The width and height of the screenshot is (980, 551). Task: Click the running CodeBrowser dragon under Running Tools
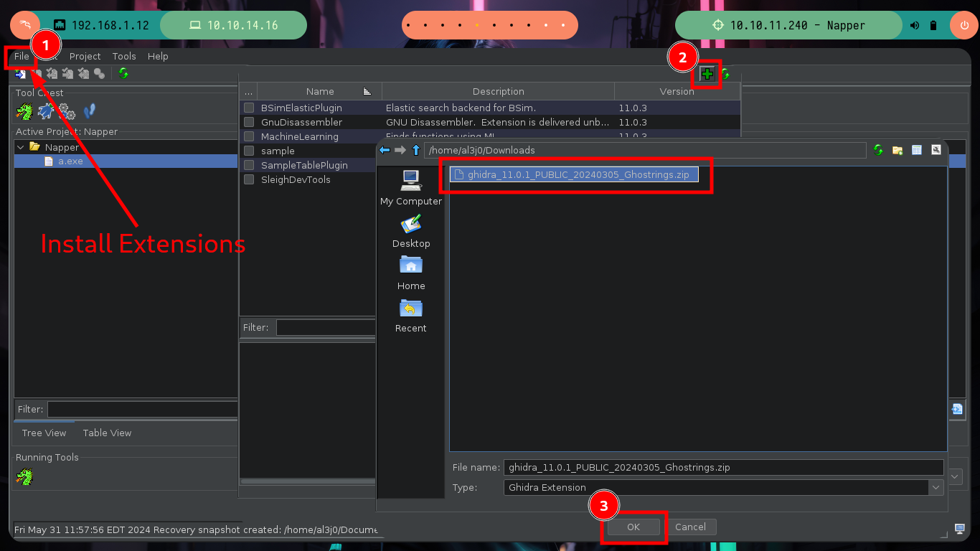point(24,476)
